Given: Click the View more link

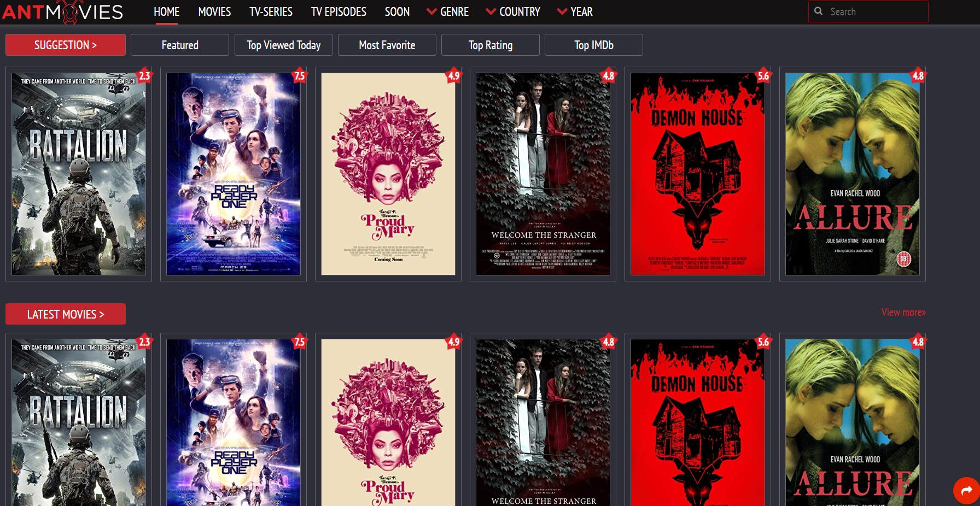Looking at the screenshot, I should pyautogui.click(x=902, y=312).
